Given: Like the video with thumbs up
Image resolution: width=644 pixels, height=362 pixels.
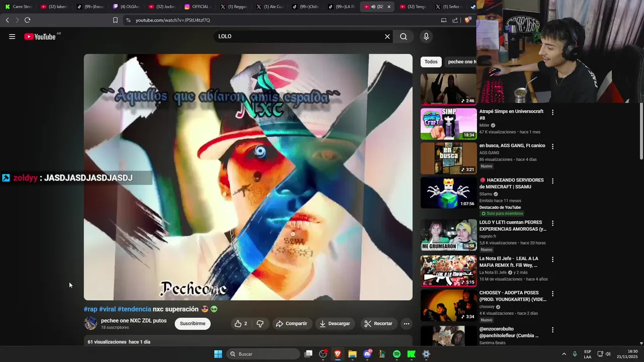Looking at the screenshot, I should 241,324.
